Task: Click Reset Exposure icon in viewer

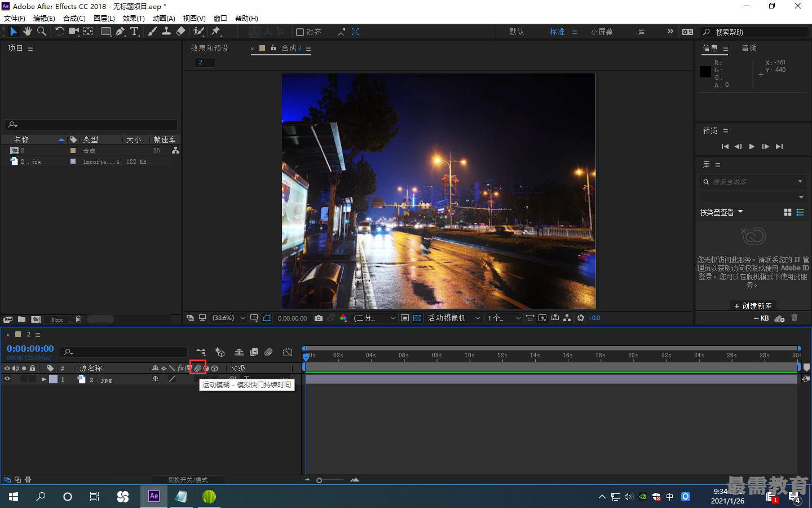Action: coord(580,318)
